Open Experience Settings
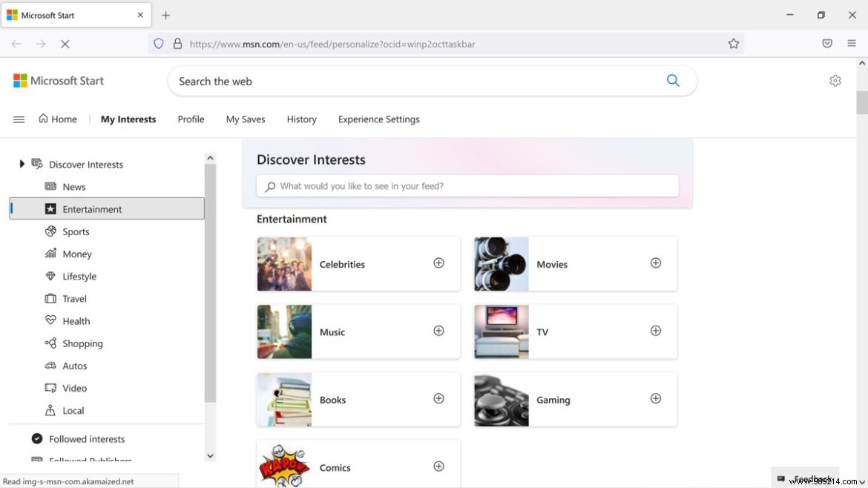The image size is (868, 488). pyautogui.click(x=378, y=119)
